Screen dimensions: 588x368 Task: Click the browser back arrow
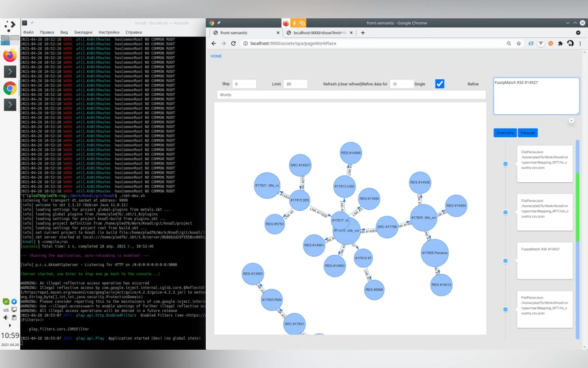pyautogui.click(x=214, y=43)
